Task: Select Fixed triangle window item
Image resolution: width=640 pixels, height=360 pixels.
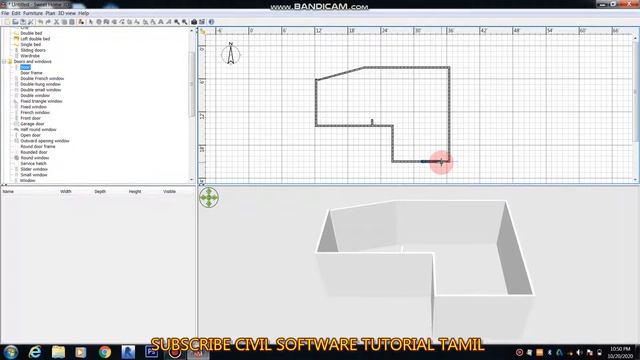Action: pyautogui.click(x=41, y=101)
